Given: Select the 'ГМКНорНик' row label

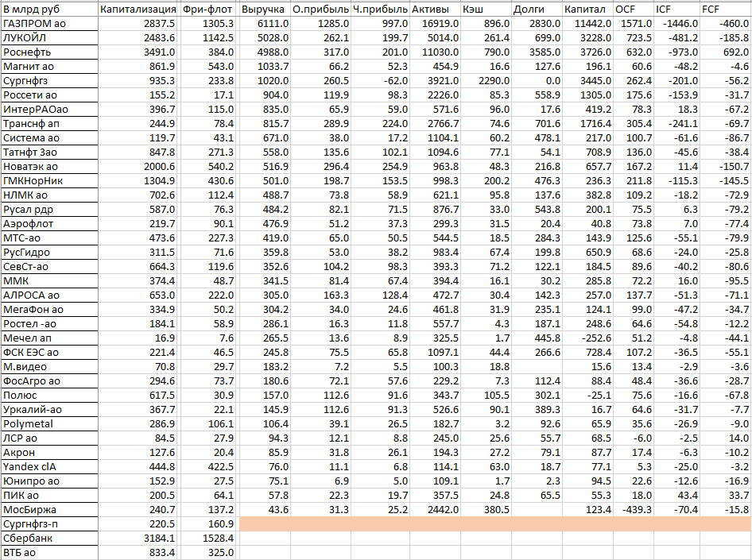Looking at the screenshot, I should (x=49, y=181).
